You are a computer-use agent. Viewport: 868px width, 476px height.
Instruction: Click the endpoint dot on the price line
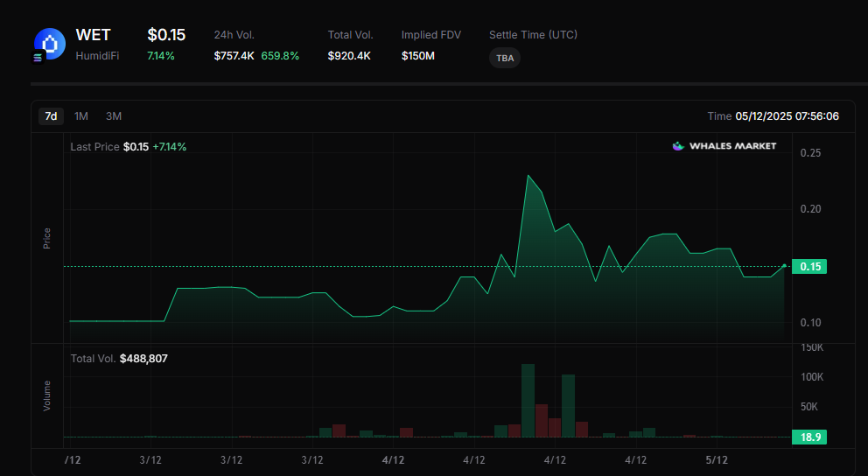[784, 264]
